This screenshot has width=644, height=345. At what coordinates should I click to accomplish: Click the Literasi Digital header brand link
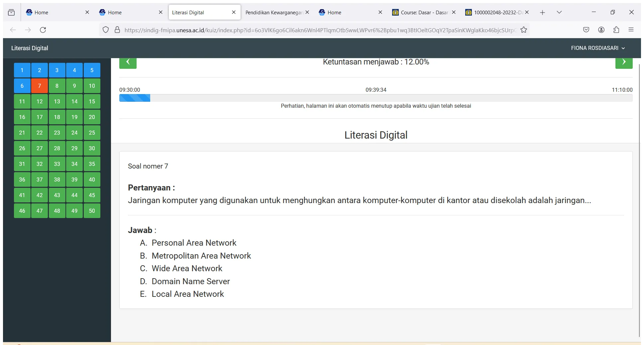point(30,48)
